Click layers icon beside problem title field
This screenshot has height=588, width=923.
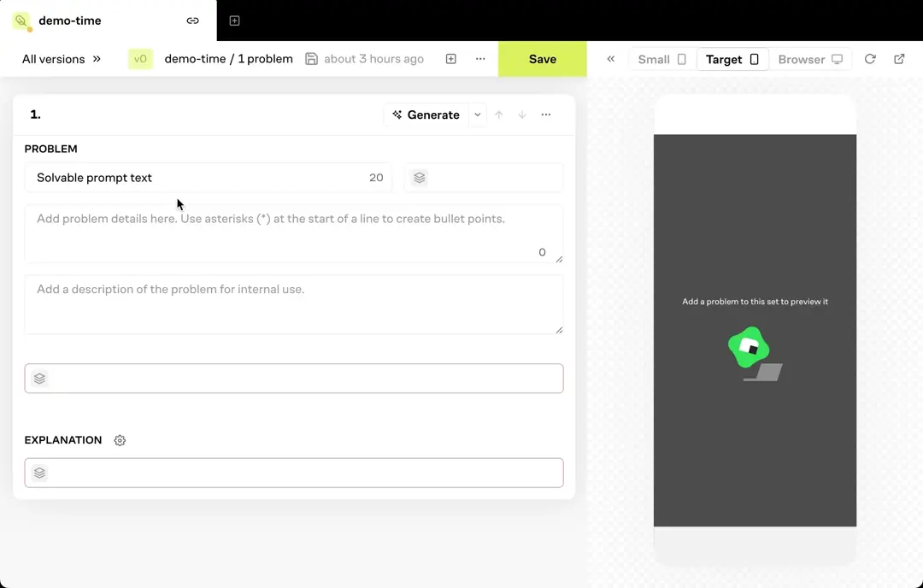[419, 178]
